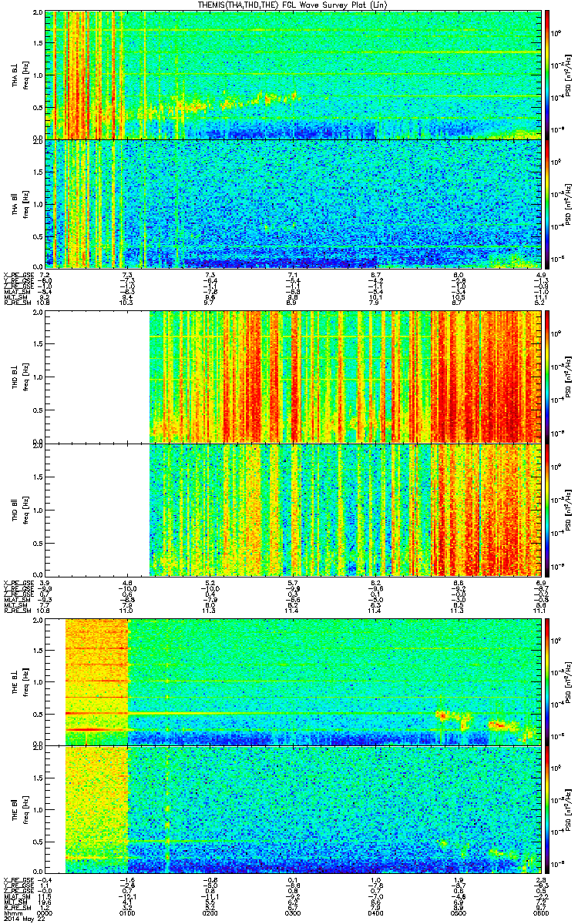The height and width of the screenshot is (924, 578).
Task: Click the 0200 time axis label
Action: click(x=210, y=913)
